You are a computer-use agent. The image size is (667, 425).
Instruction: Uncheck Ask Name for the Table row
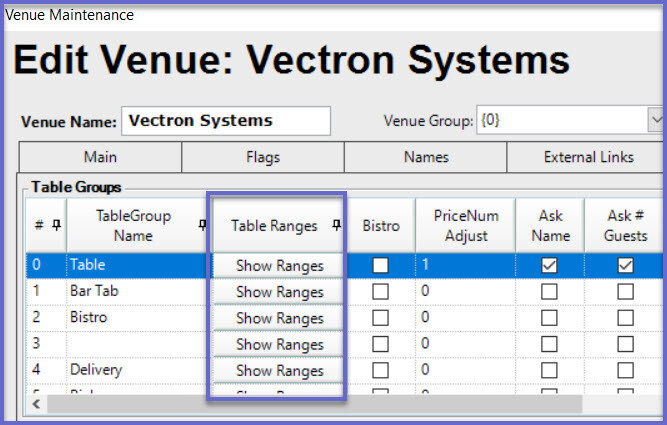pos(549,265)
